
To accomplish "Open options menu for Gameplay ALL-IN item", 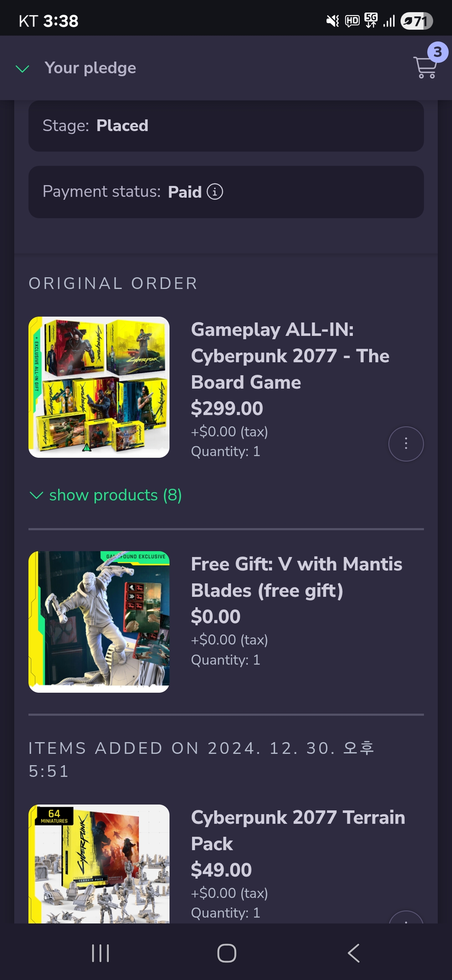I will tap(406, 444).
